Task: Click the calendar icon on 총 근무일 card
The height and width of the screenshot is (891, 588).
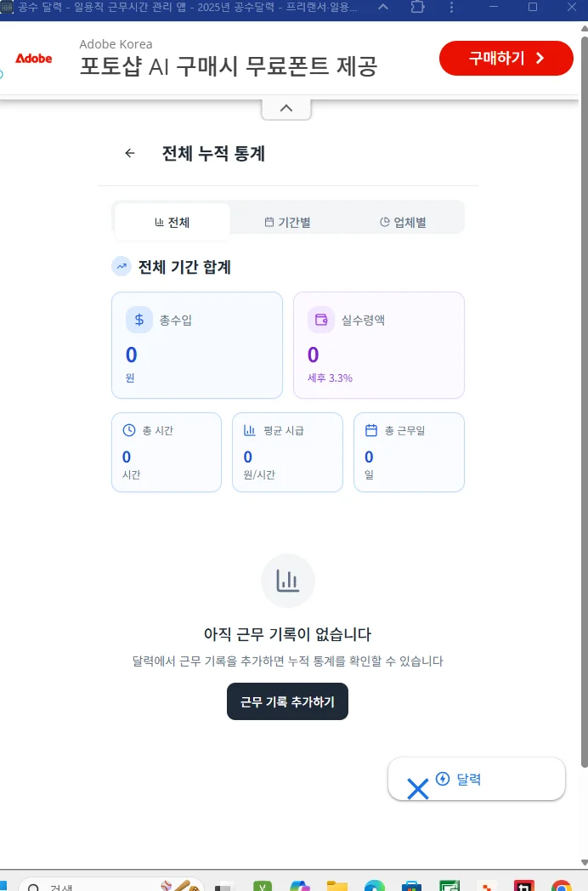Action: (369, 430)
